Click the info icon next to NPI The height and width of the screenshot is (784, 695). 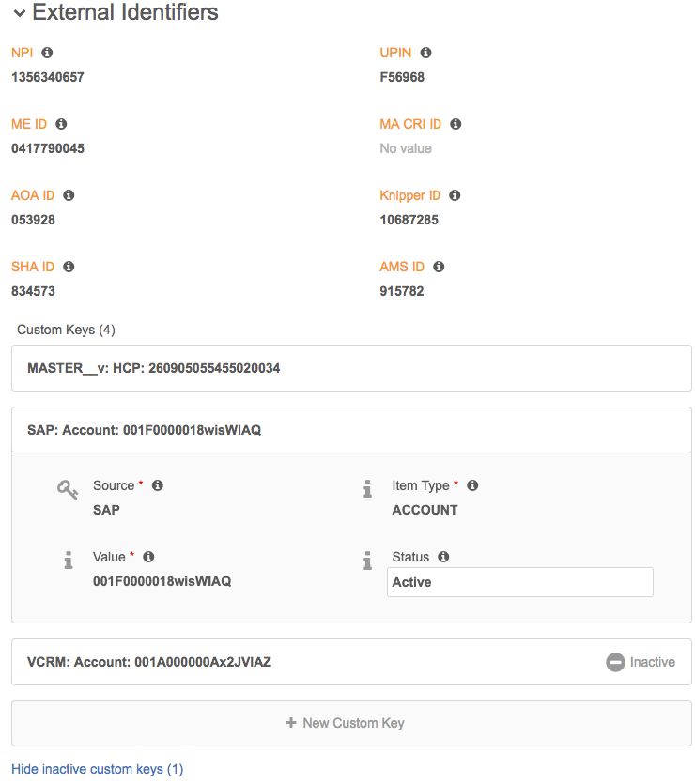click(47, 53)
